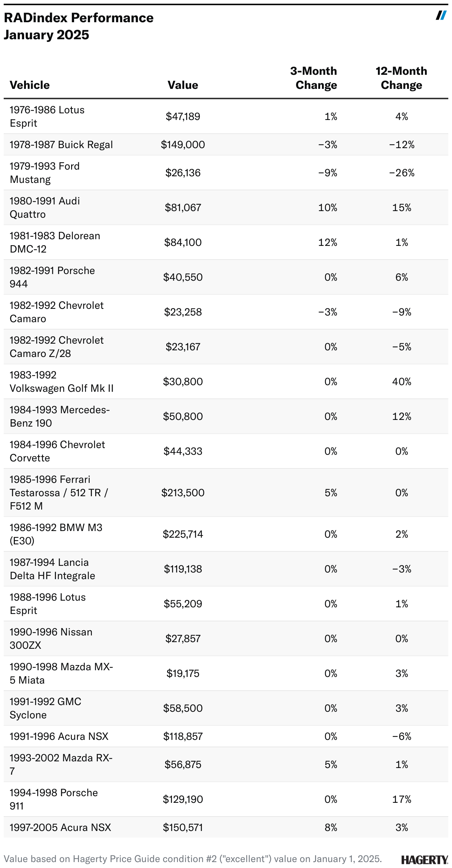Click the 1981-1983 Delorean DMC-12 vehicle name
Viewport: 452px width, 868px height.
tap(55, 242)
